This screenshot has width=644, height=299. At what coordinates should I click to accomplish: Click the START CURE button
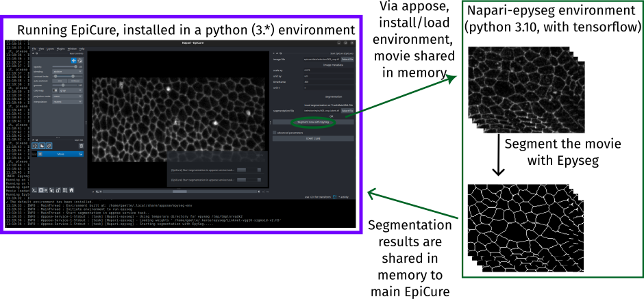tap(313, 139)
